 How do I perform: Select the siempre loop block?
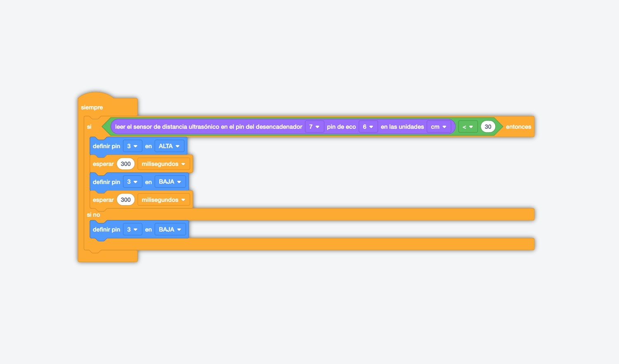click(x=92, y=107)
